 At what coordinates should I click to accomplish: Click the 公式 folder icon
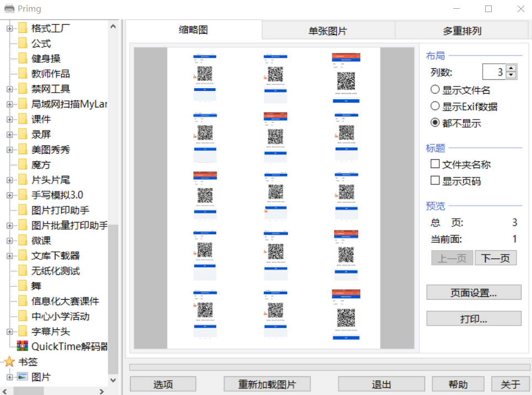[x=23, y=43]
